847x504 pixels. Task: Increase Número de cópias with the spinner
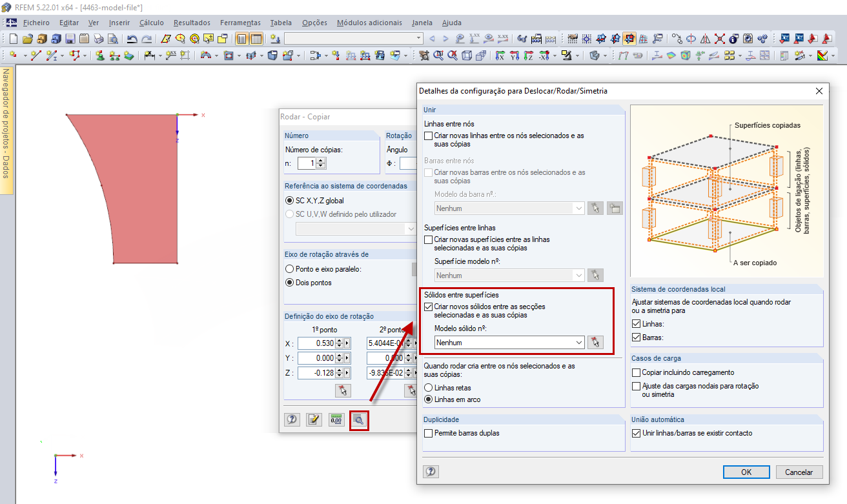click(x=321, y=161)
